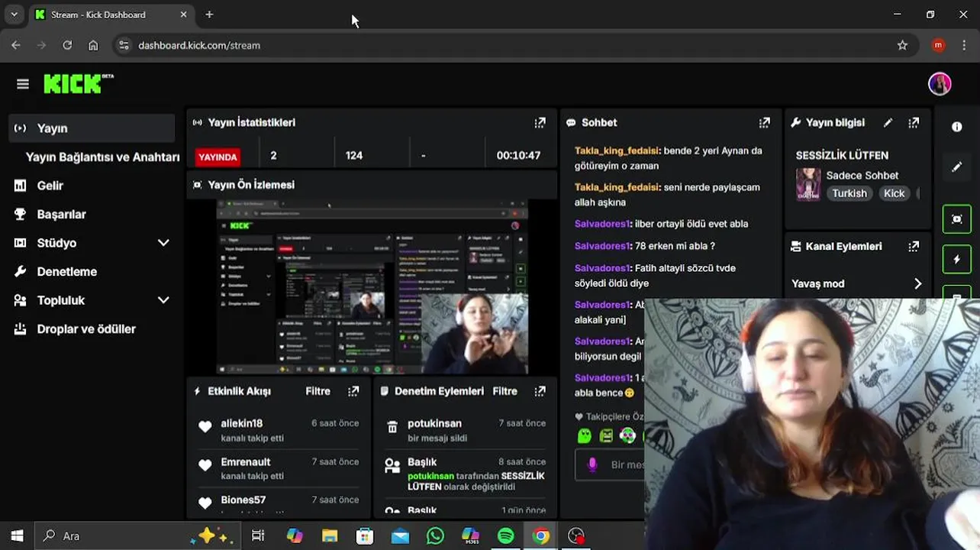Click the pencil icon in right sidebar
This screenshot has height=550, width=980.
click(x=957, y=167)
